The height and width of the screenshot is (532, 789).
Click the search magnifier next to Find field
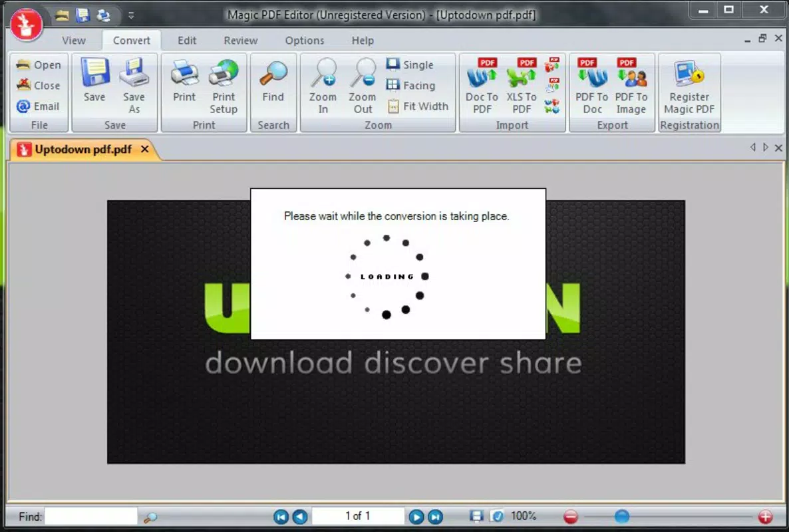[150, 517]
